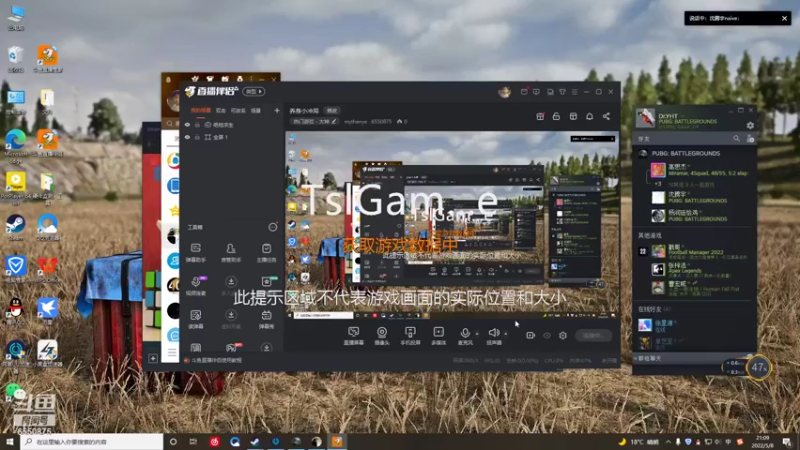
Task: Open the toolbox more-options circle icon
Action: [x=273, y=227]
